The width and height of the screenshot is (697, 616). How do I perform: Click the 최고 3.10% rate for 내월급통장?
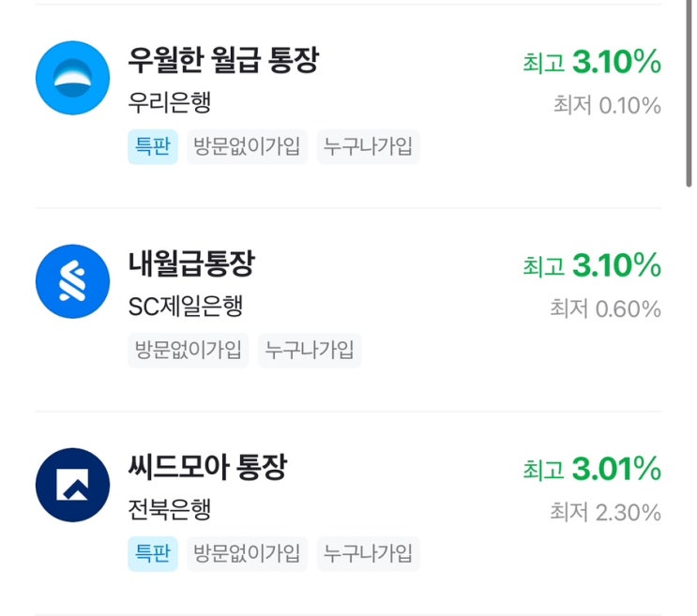point(592,266)
